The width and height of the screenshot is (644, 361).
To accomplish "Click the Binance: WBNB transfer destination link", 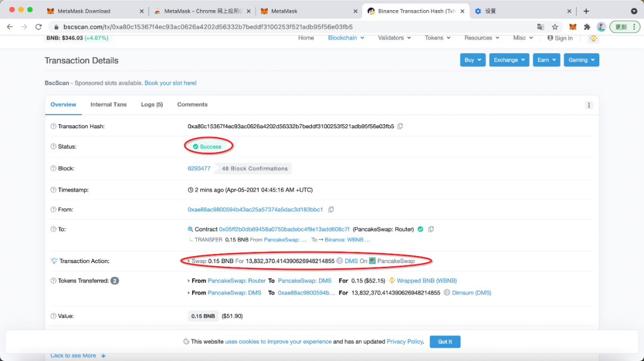I will (347, 240).
